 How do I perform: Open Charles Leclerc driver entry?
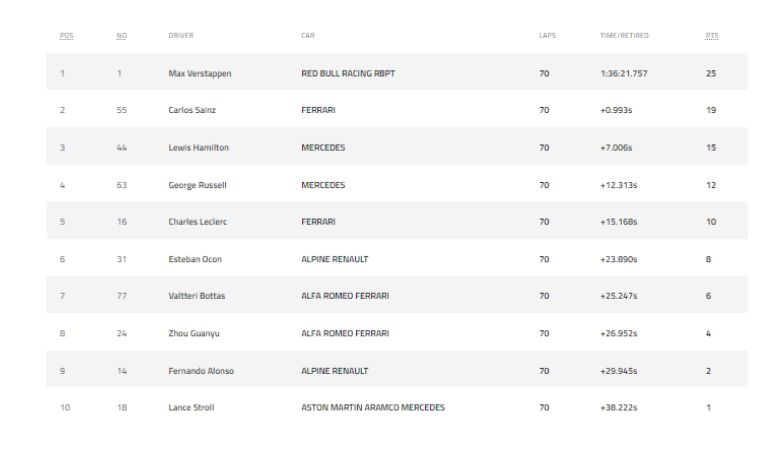pyautogui.click(x=198, y=221)
